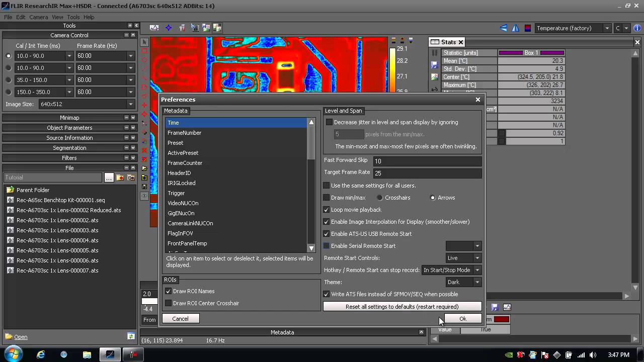
Task: Enable Decrease jitter in level and span
Action: coord(329,122)
